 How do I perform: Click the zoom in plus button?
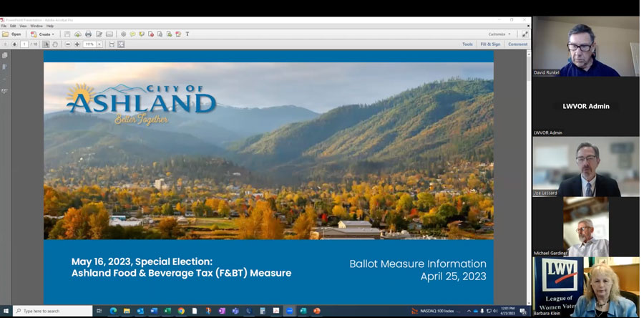tap(77, 44)
